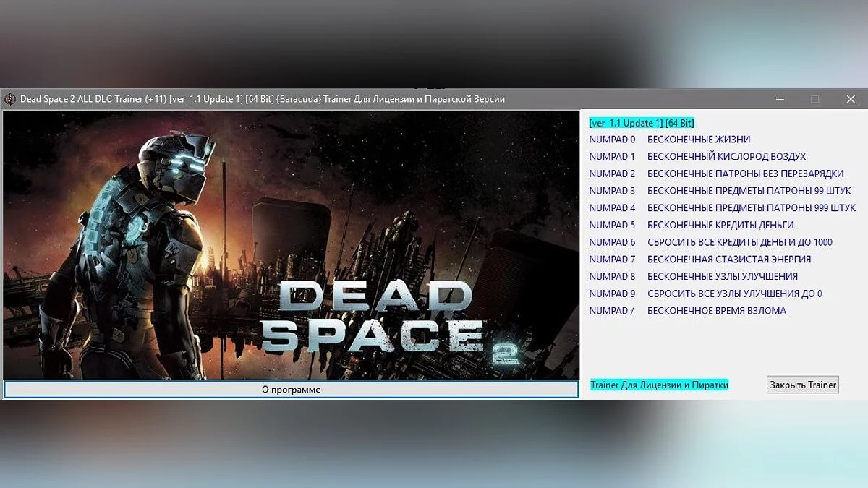Click the maximize window button
Viewport: 868px width, 488px height.
[x=815, y=99]
